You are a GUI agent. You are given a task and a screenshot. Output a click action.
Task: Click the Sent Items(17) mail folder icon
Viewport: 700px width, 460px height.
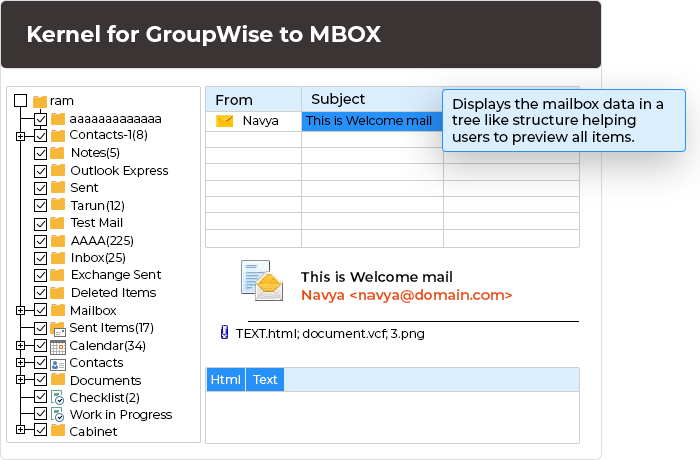point(58,329)
